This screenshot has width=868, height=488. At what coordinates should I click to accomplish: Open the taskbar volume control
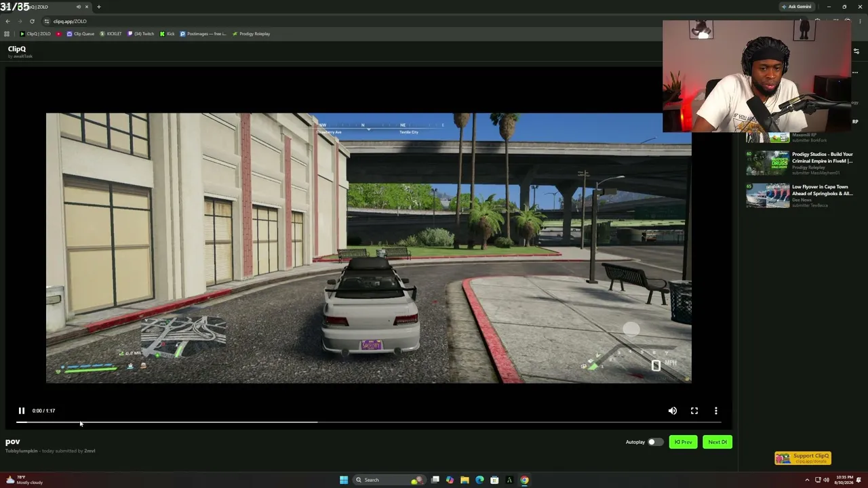point(826,480)
